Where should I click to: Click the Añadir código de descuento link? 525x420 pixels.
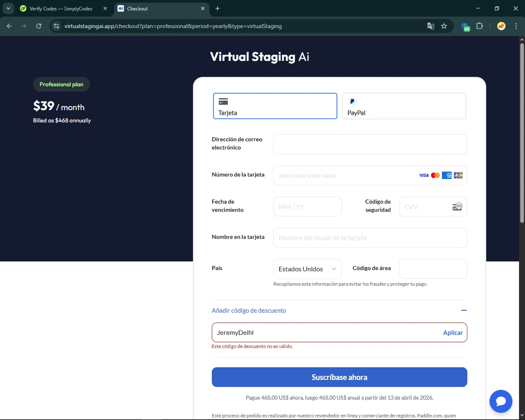pyautogui.click(x=249, y=310)
